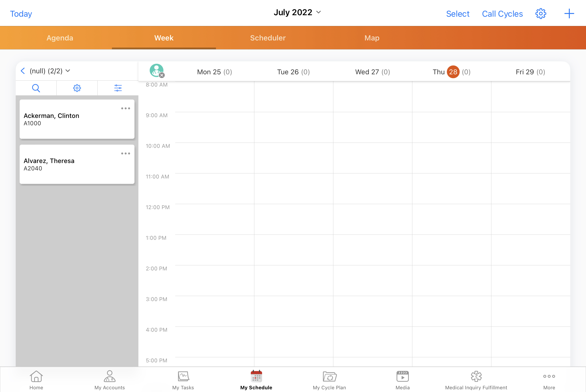The height and width of the screenshot is (392, 586).
Task: Open schedule settings gear in top bar
Action: 540,13
